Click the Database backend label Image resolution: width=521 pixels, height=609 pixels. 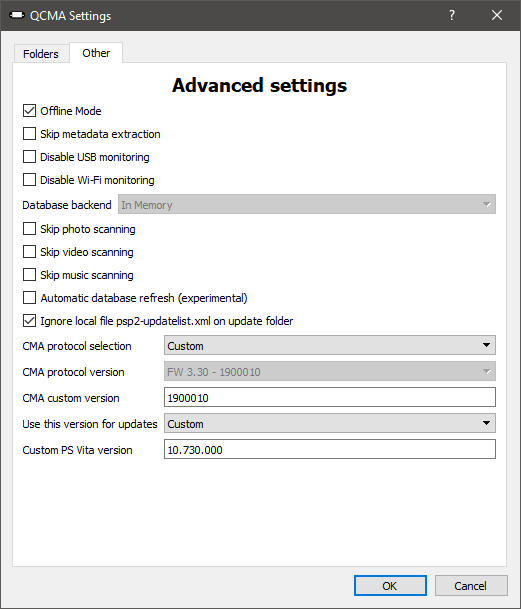click(67, 205)
